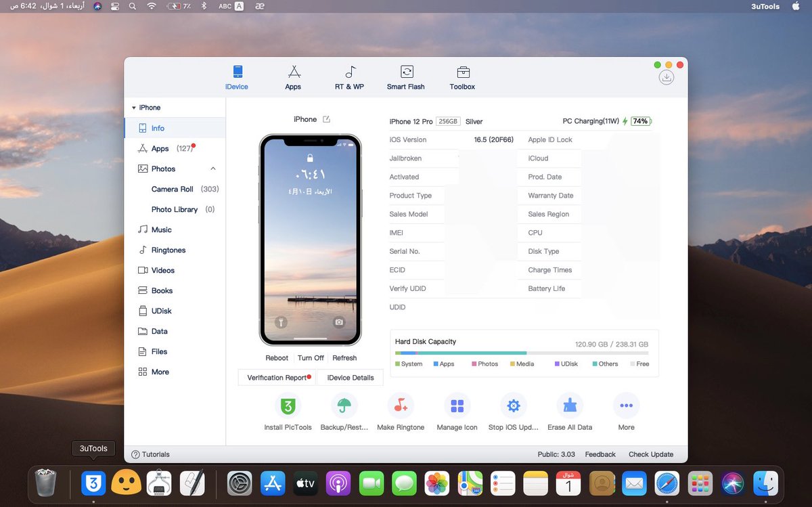Open the More tools icon

(x=626, y=406)
